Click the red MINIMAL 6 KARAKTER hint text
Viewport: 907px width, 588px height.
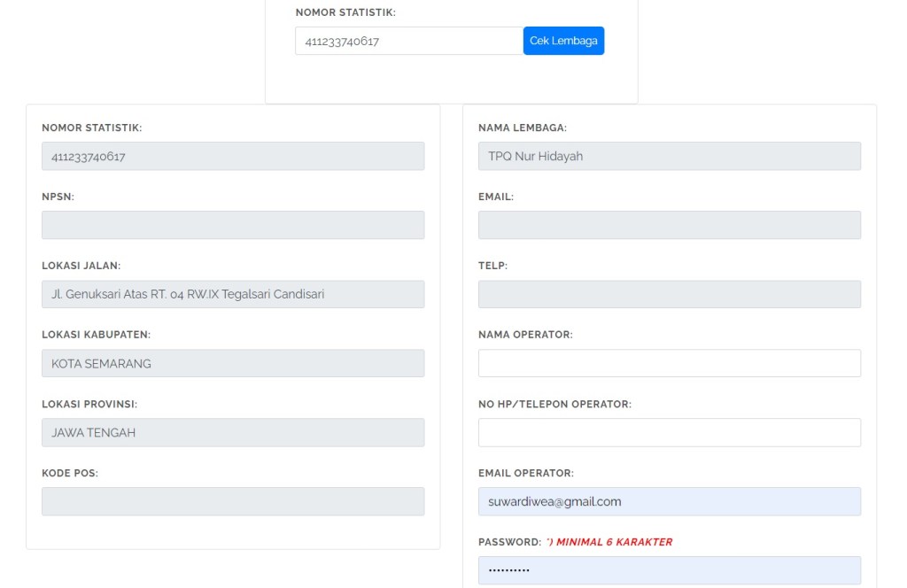[609, 542]
